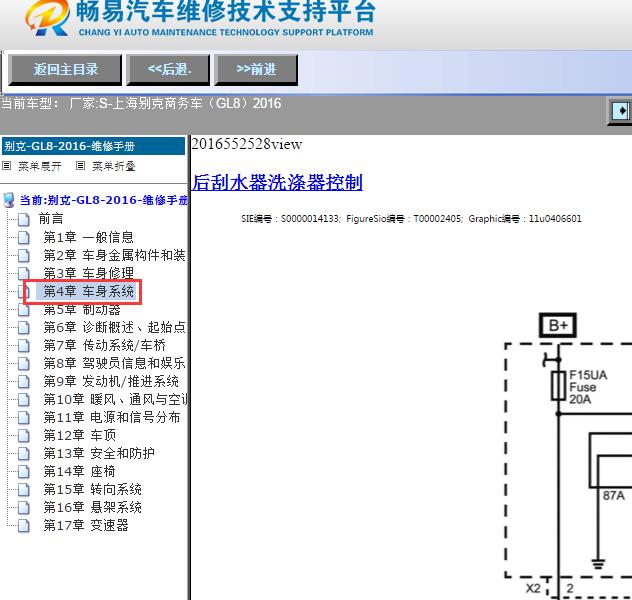Click the page icon beside 第10章
The width and height of the screenshot is (632, 600).
[23, 400]
